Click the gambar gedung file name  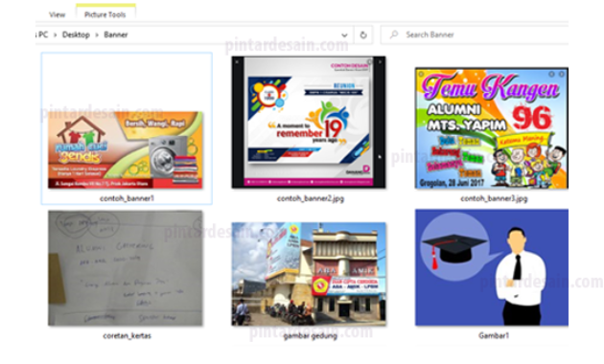point(310,336)
